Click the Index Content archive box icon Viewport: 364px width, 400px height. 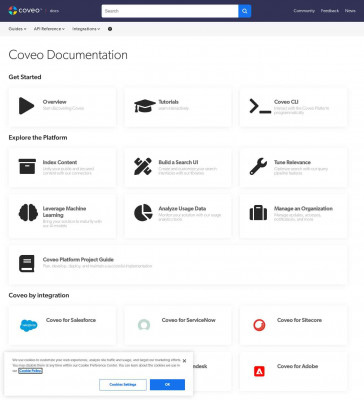pos(27,166)
